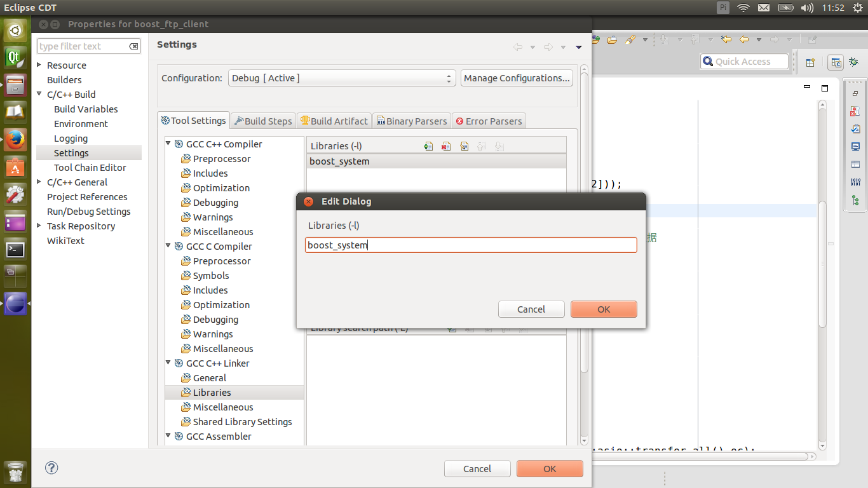Click Eclipse toolbar Last Edit Location icon

pos(726,39)
